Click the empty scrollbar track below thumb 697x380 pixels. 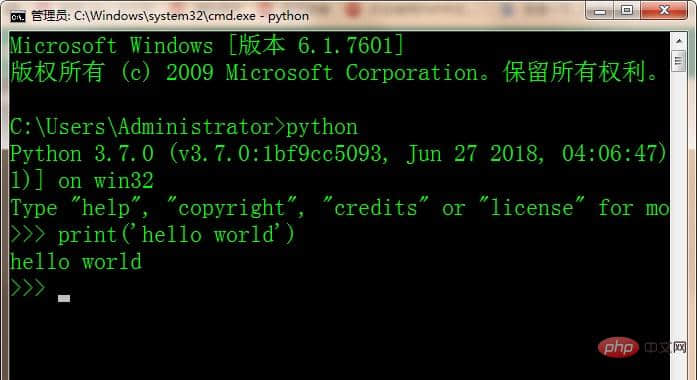678,222
